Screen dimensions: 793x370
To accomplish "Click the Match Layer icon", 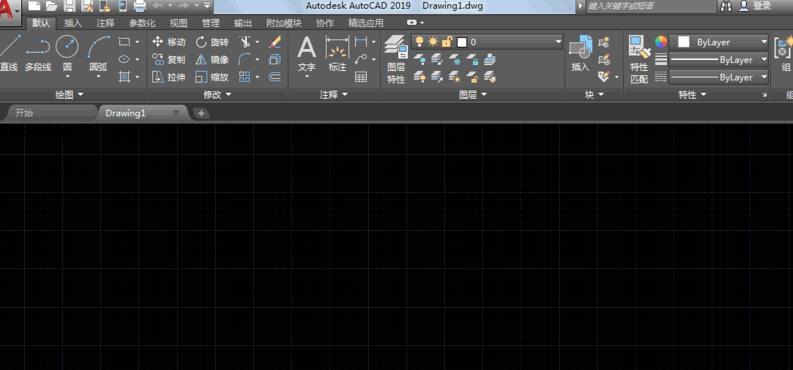I will point(489,77).
